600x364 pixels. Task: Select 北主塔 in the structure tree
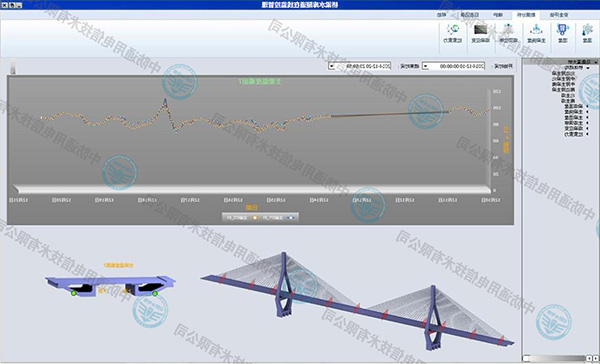click(x=570, y=95)
